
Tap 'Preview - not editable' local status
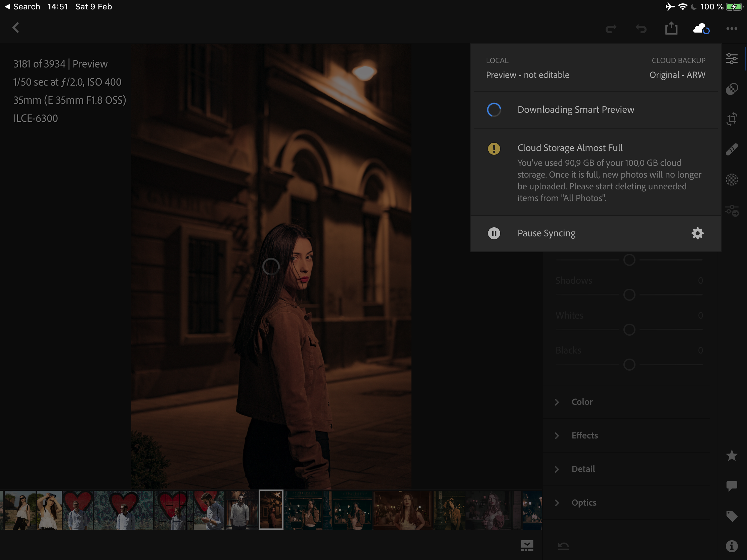tap(527, 75)
